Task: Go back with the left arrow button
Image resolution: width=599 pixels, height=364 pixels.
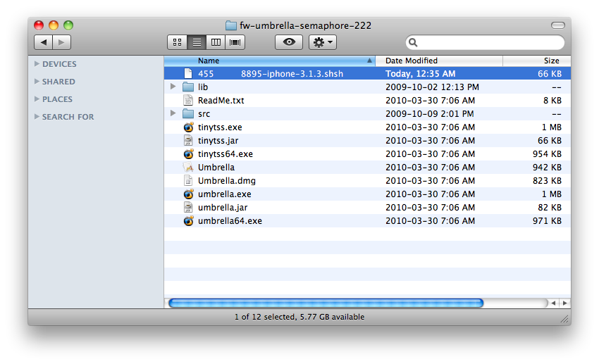Action: tap(44, 42)
